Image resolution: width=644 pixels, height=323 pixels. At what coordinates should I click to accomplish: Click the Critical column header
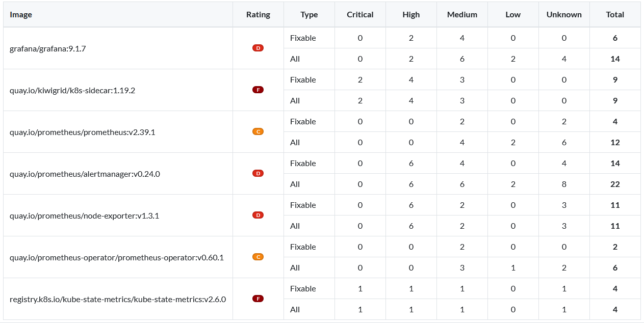pos(360,14)
